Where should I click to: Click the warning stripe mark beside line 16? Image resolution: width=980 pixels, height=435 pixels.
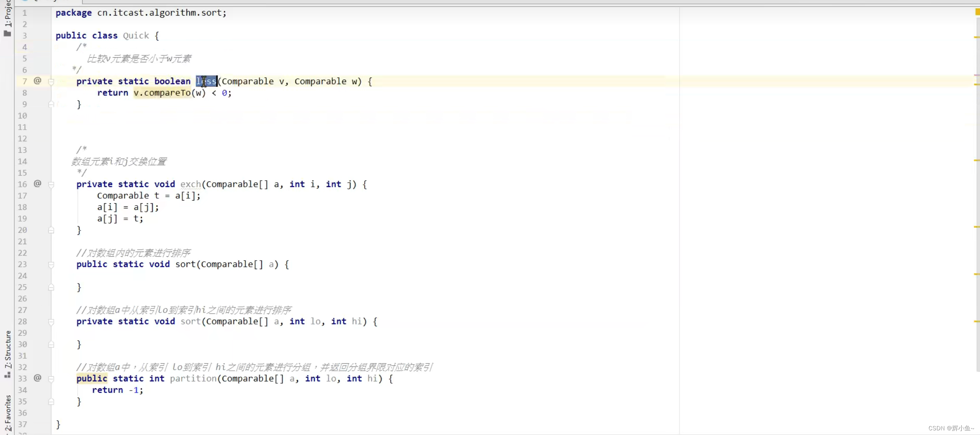[977, 160]
